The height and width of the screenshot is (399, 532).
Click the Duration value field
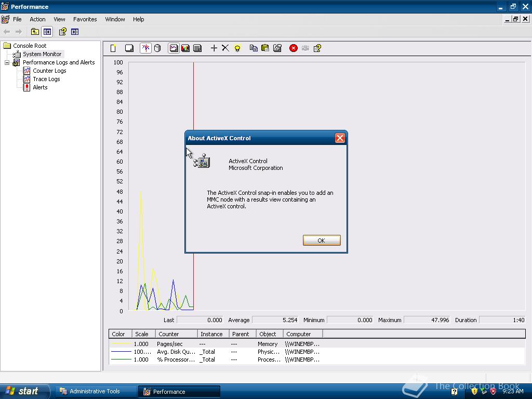click(502, 320)
